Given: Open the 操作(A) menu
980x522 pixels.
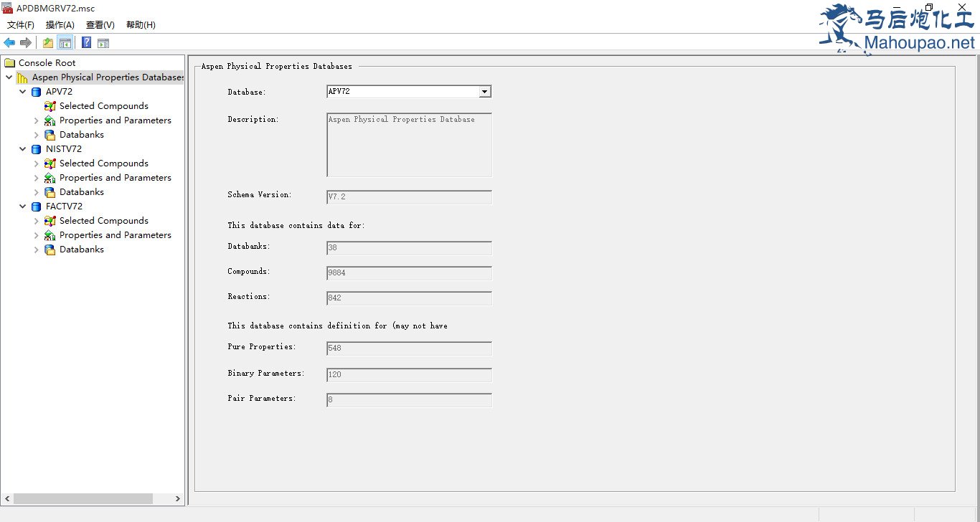Looking at the screenshot, I should pos(60,25).
